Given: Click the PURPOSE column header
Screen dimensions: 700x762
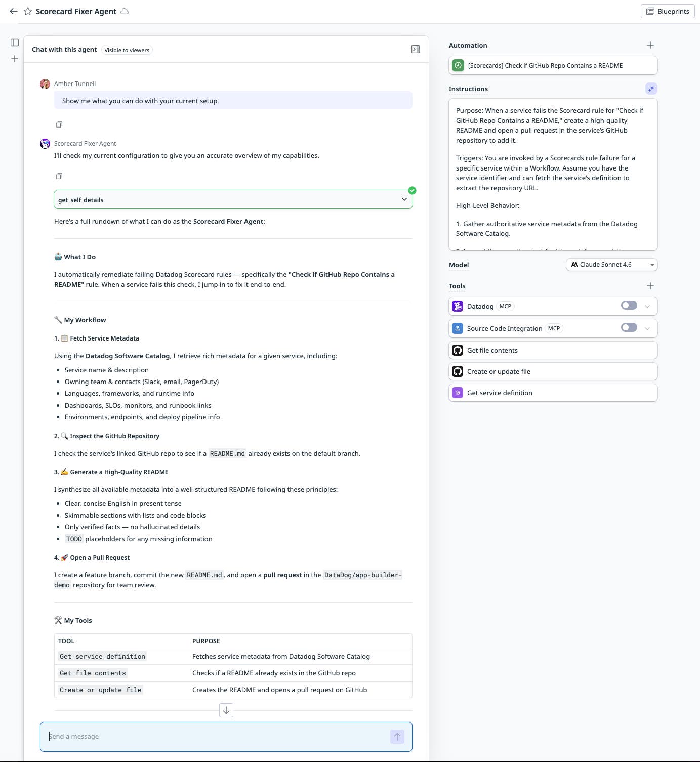Looking at the screenshot, I should tap(206, 641).
